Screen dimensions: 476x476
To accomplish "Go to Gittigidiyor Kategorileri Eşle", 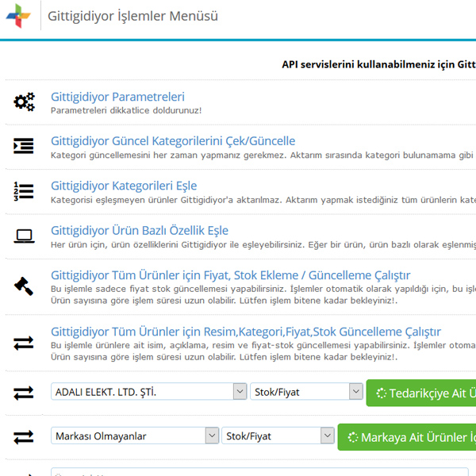I will [124, 186].
